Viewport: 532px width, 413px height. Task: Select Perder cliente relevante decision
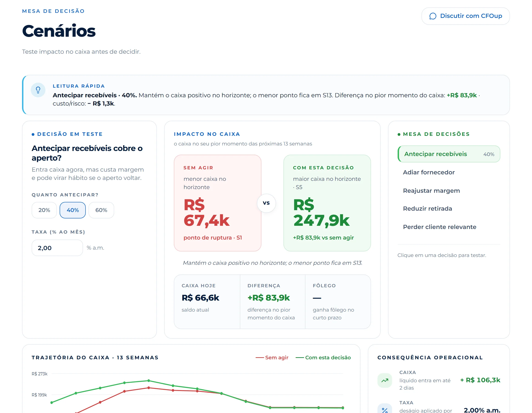coord(449,227)
